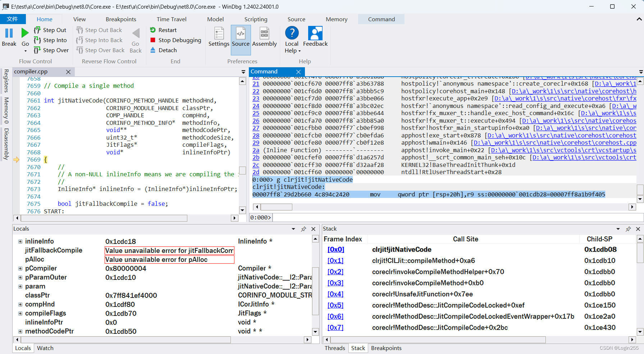Image resolution: width=644 pixels, height=354 pixels.
Task: Click the Break pause icon
Action: tap(9, 33)
